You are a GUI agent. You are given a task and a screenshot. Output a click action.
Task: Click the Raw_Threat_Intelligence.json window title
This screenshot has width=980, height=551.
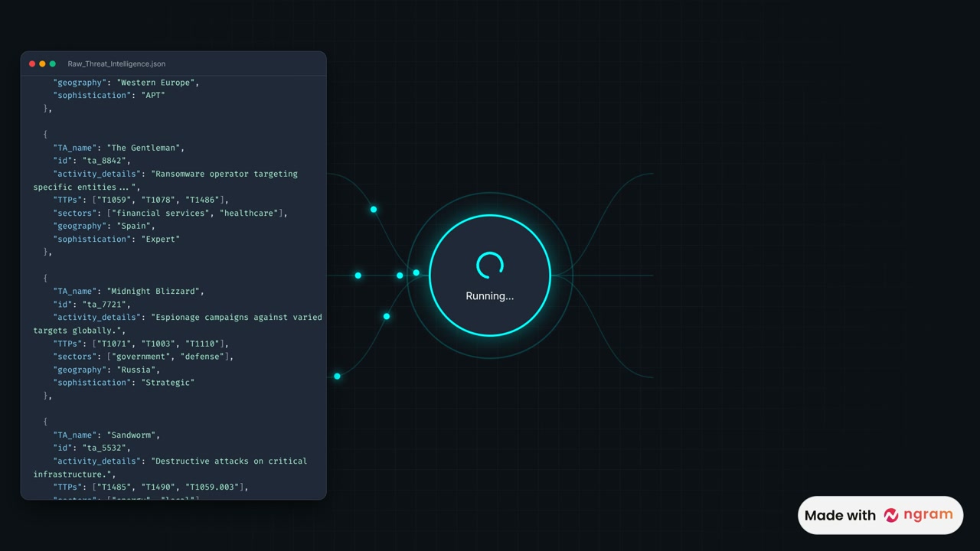point(116,64)
